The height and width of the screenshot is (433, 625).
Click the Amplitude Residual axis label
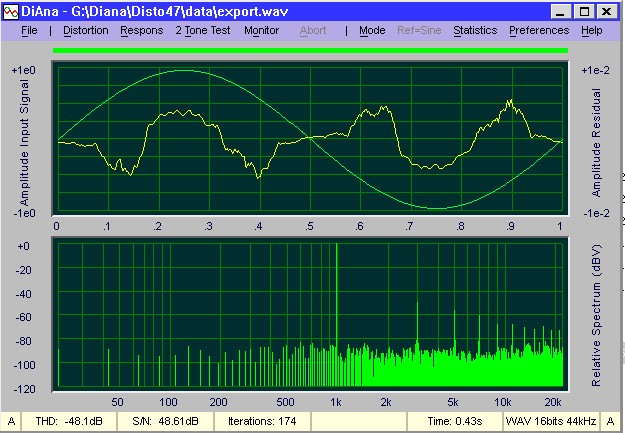pyautogui.click(x=596, y=142)
